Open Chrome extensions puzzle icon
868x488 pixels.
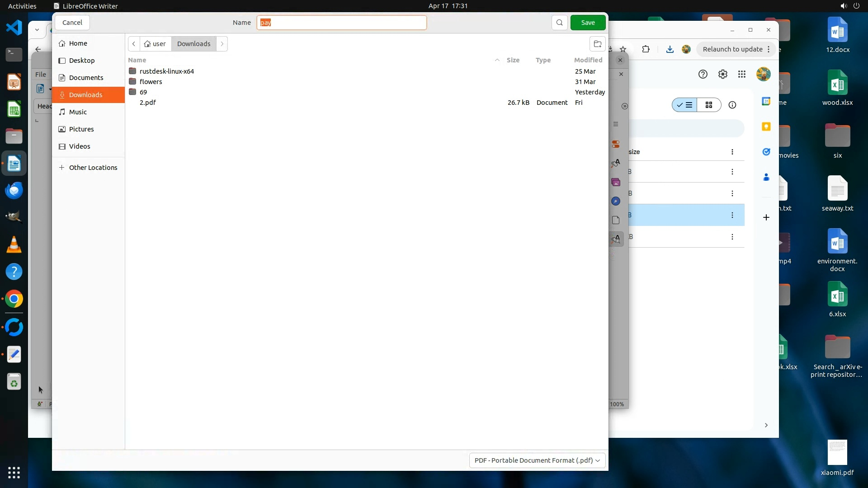[x=646, y=49]
